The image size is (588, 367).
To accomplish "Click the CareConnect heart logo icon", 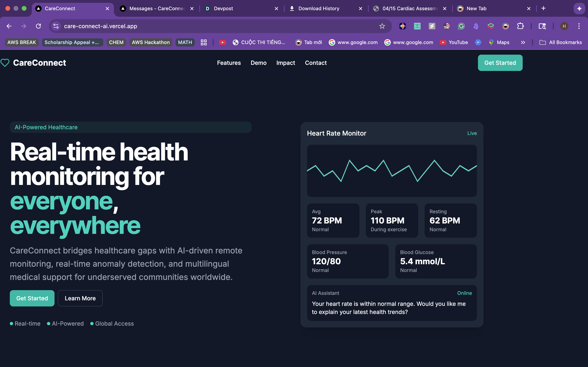I will pos(5,63).
